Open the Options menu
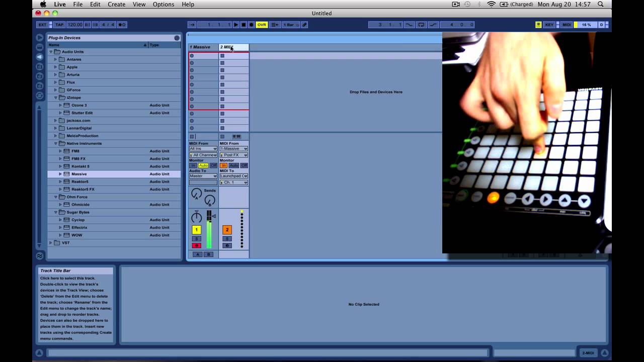The image size is (644, 362). coord(164,4)
